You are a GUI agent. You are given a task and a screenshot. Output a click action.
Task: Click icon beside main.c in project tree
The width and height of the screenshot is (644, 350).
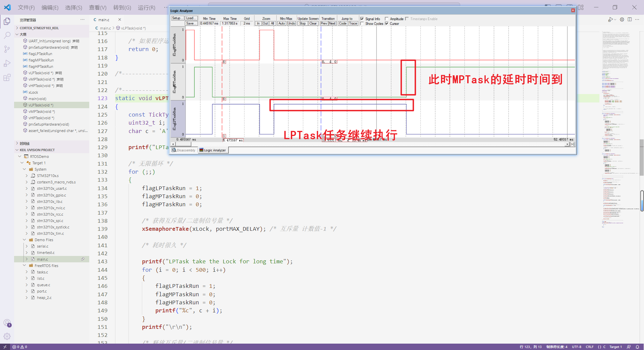pyautogui.click(x=83, y=259)
